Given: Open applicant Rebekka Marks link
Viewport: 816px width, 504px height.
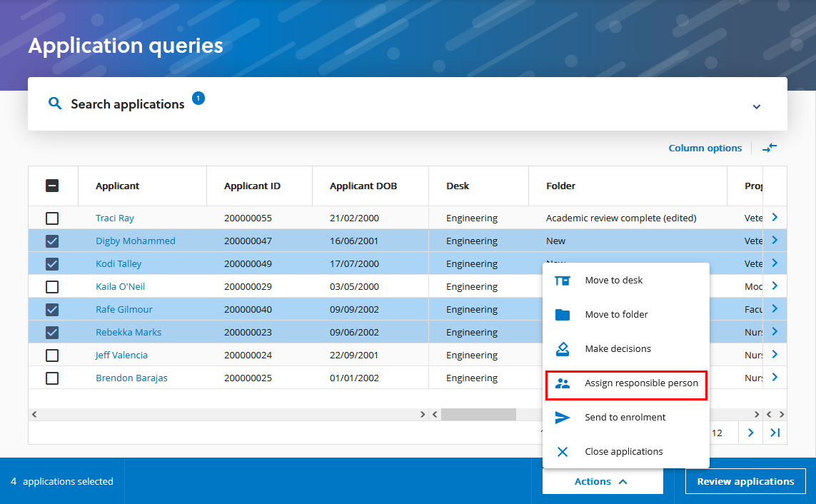Looking at the screenshot, I should pos(129,333).
